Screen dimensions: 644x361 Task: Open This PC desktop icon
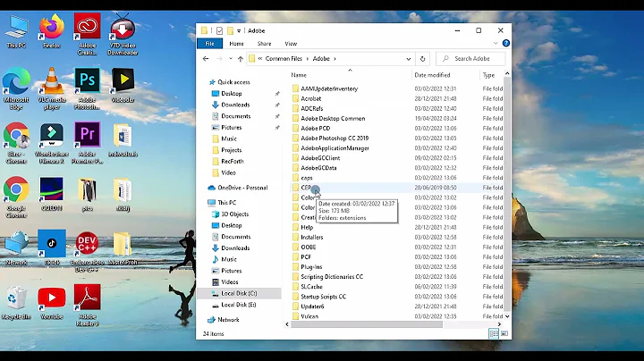point(16,32)
